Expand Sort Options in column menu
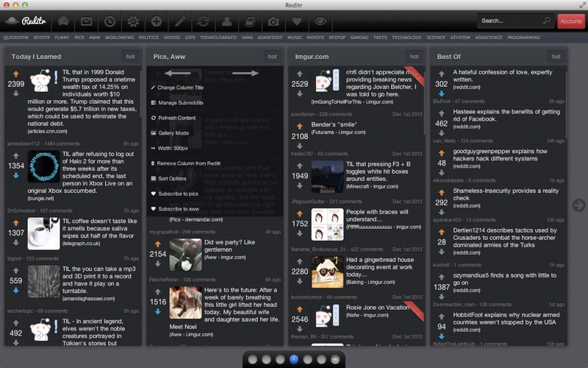This screenshot has width=588, height=368. tap(168, 178)
